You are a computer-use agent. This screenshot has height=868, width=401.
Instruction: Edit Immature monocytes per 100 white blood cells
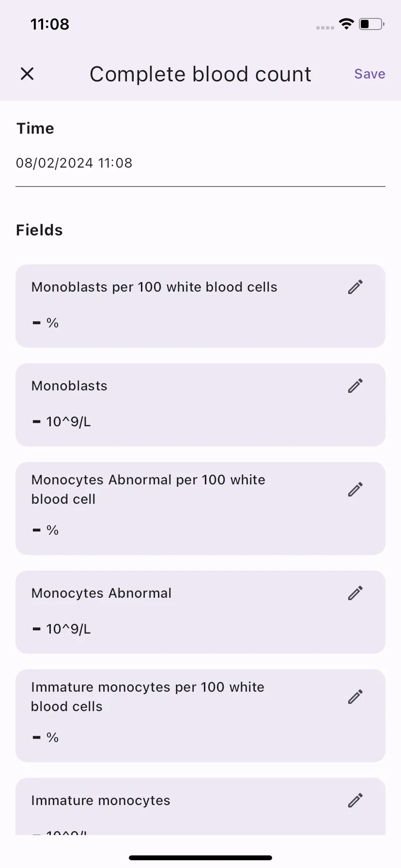coord(355,697)
